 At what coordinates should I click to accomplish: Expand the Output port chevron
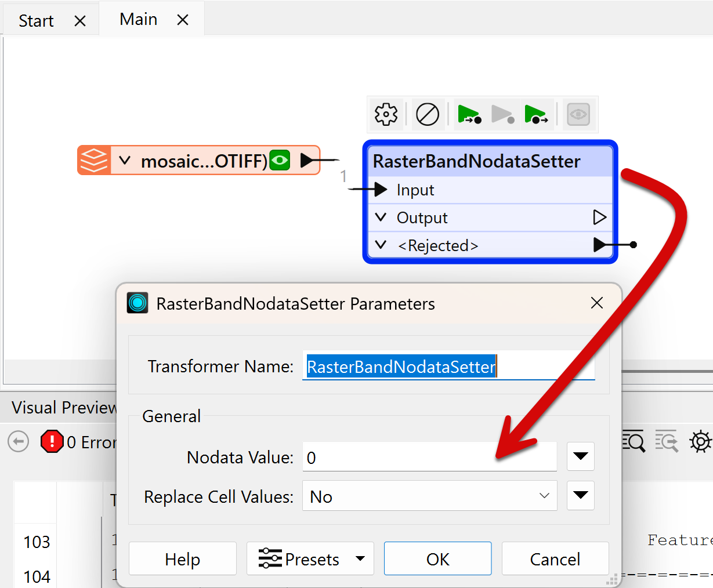coord(381,217)
